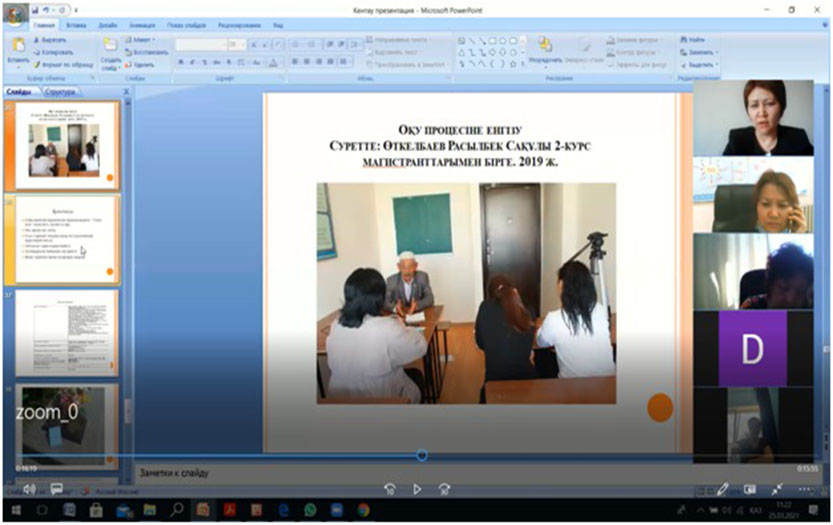This screenshot has height=525, width=833.
Task: Click the Упорядочить arrange icon
Action: click(545, 45)
